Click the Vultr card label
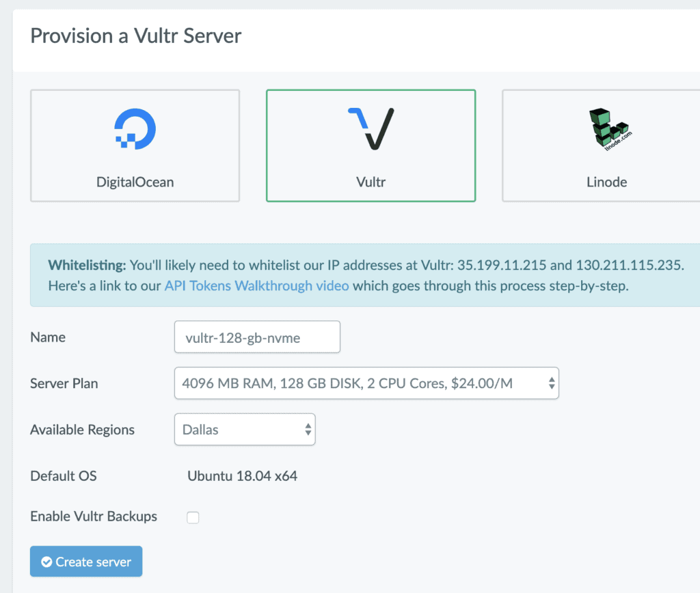 371,182
